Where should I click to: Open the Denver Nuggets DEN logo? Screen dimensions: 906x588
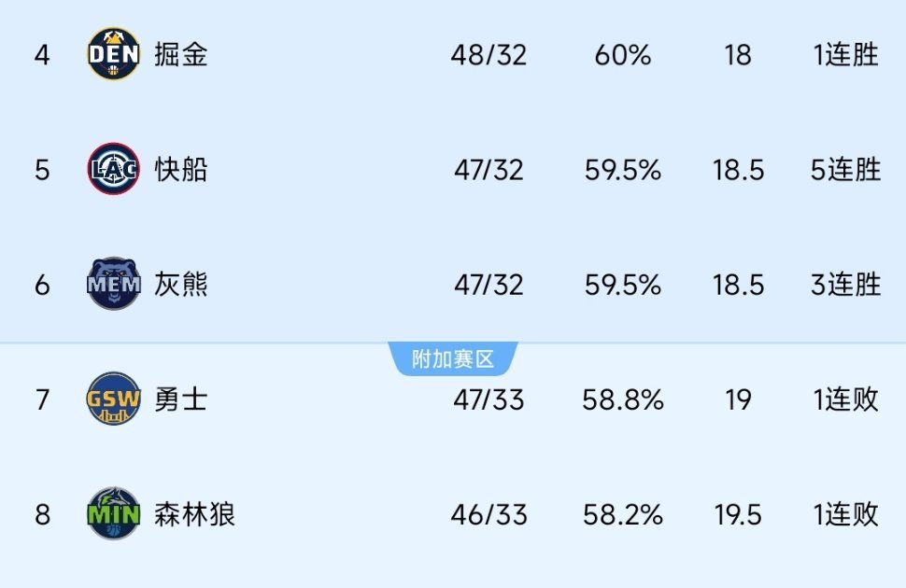coord(113,54)
